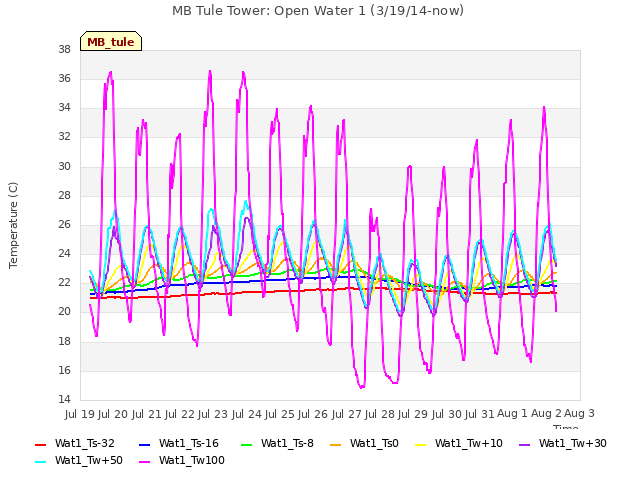
Task: Select the Wat1_Ts-8 legend label
Action: click(287, 443)
